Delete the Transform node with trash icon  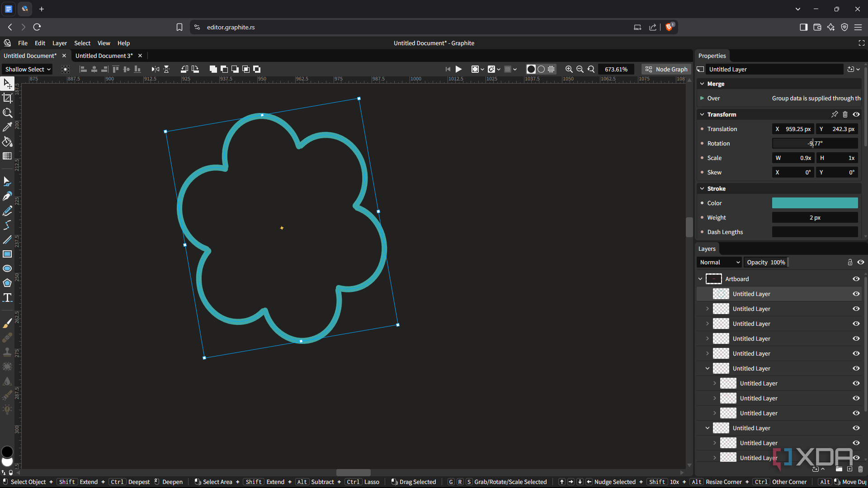coord(845,114)
